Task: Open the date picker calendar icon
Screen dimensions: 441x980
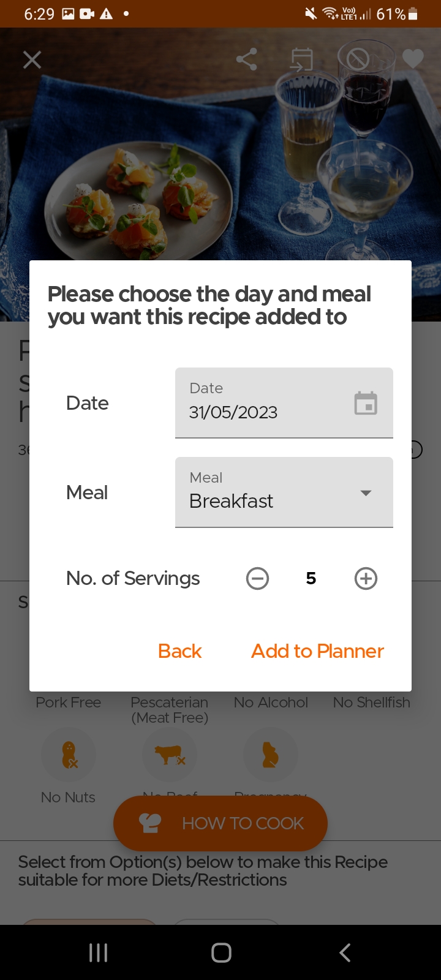Action: point(366,403)
